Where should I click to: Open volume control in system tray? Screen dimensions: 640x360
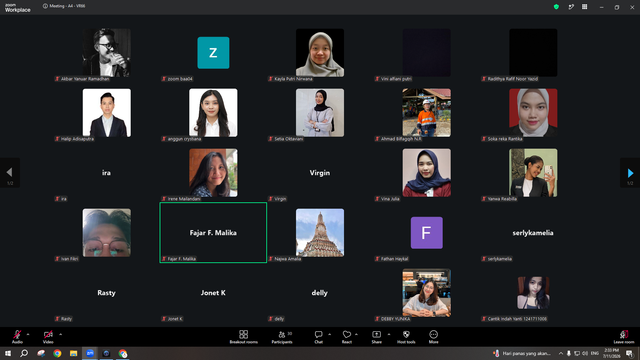585,353
